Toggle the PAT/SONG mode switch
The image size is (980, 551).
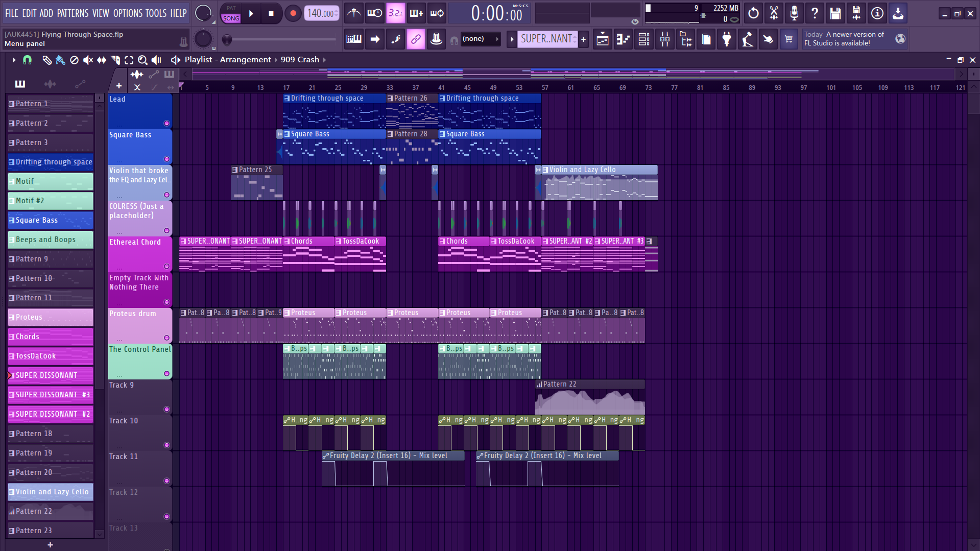pyautogui.click(x=231, y=13)
